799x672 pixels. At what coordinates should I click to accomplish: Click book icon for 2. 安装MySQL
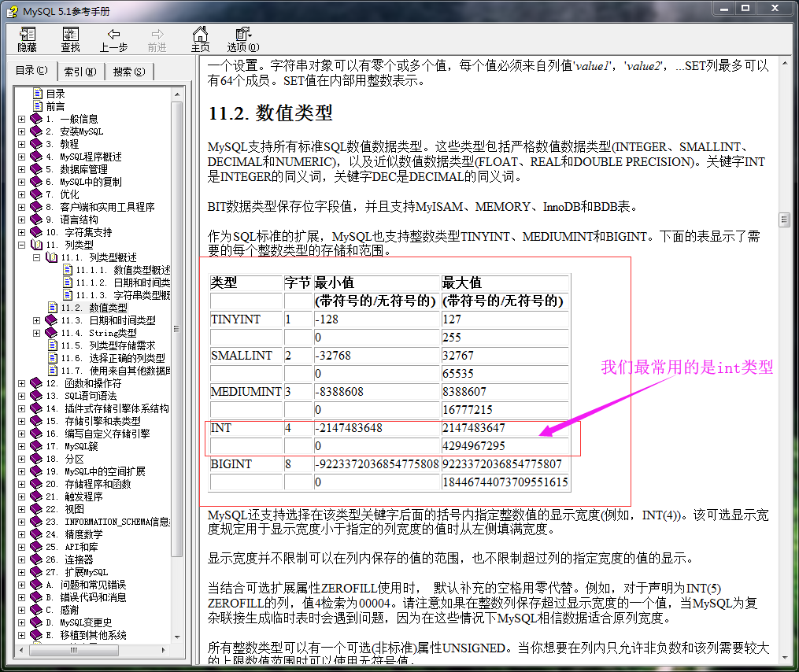tap(36, 131)
